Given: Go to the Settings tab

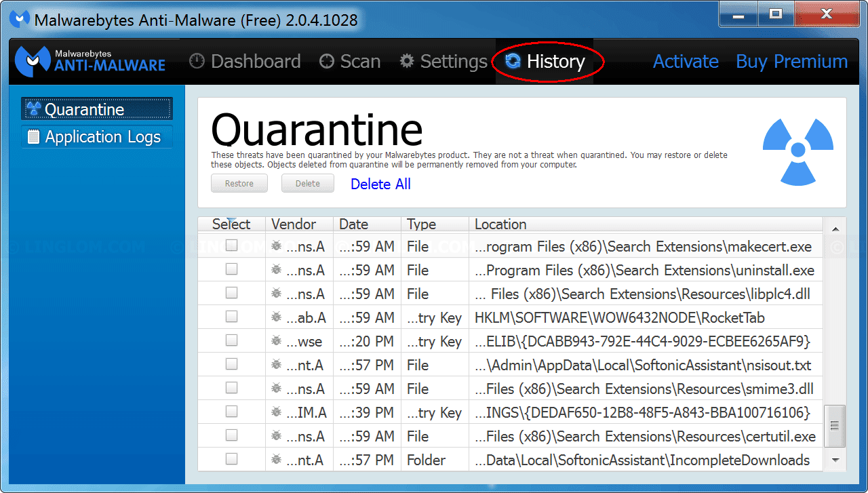Looking at the screenshot, I should point(443,62).
